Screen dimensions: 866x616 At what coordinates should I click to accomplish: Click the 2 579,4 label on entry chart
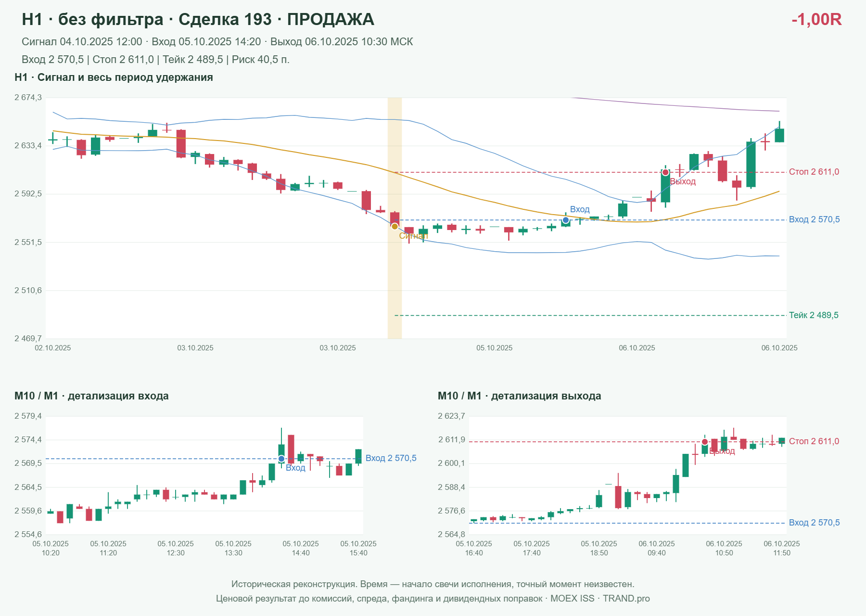click(28, 416)
